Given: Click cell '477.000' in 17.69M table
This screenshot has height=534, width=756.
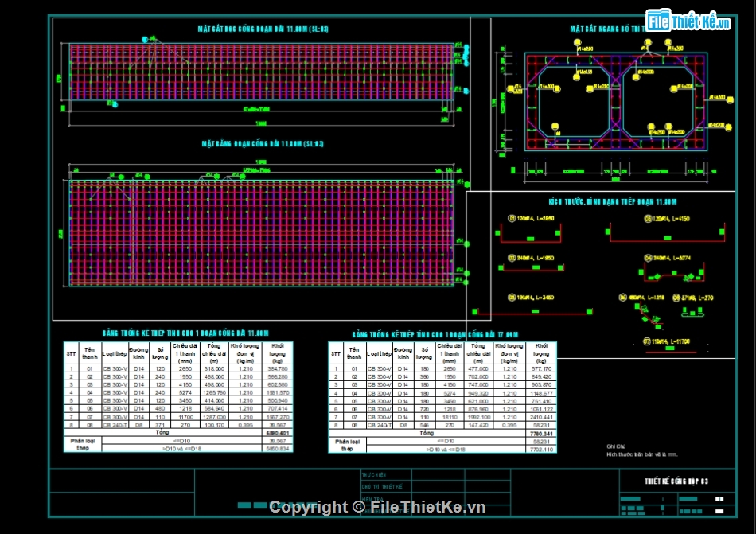Looking at the screenshot, I should click(479, 369).
